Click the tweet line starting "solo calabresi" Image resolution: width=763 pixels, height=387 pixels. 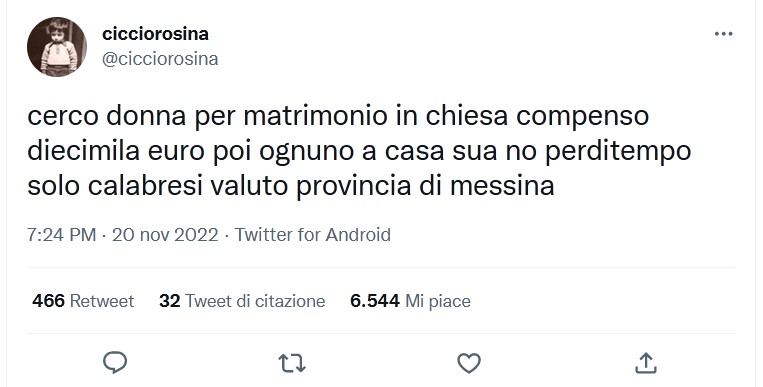[291, 186]
